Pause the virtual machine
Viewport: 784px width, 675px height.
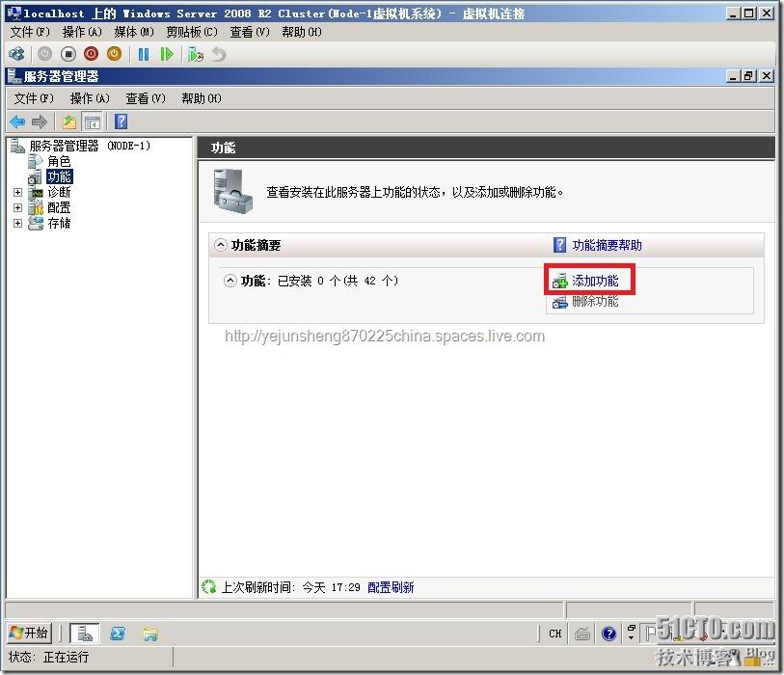pyautogui.click(x=144, y=54)
